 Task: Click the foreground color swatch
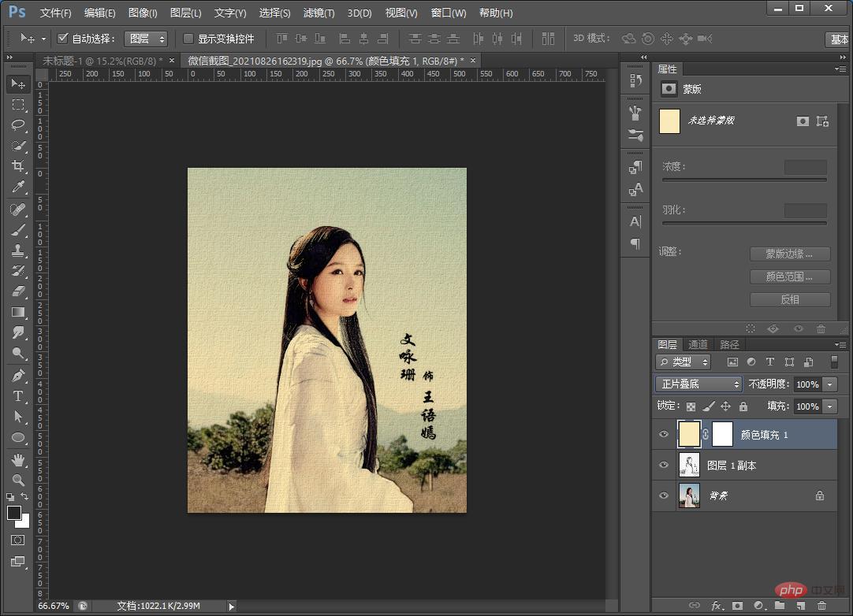(13, 512)
